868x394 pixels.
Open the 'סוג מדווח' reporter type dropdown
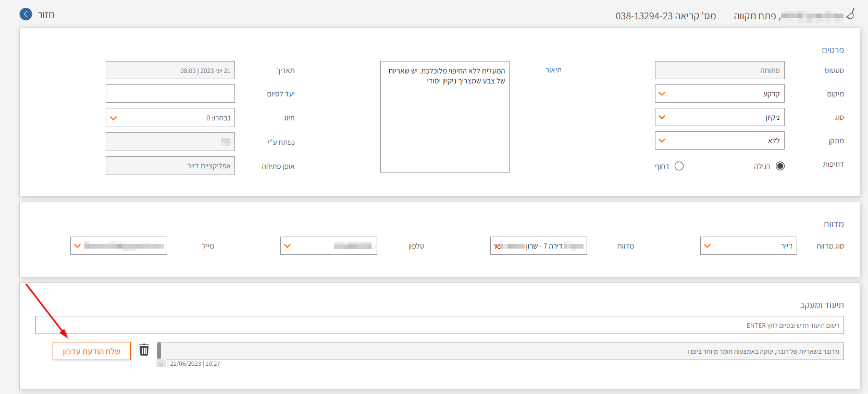pos(748,246)
